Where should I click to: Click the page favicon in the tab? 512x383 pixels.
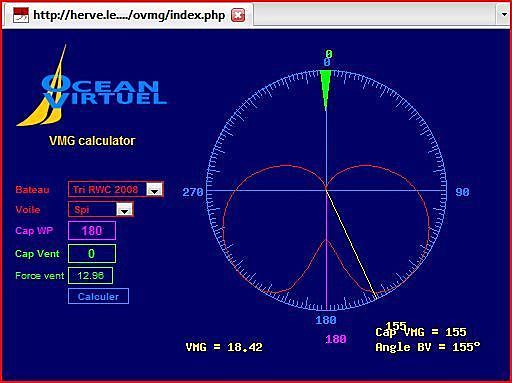21,15
